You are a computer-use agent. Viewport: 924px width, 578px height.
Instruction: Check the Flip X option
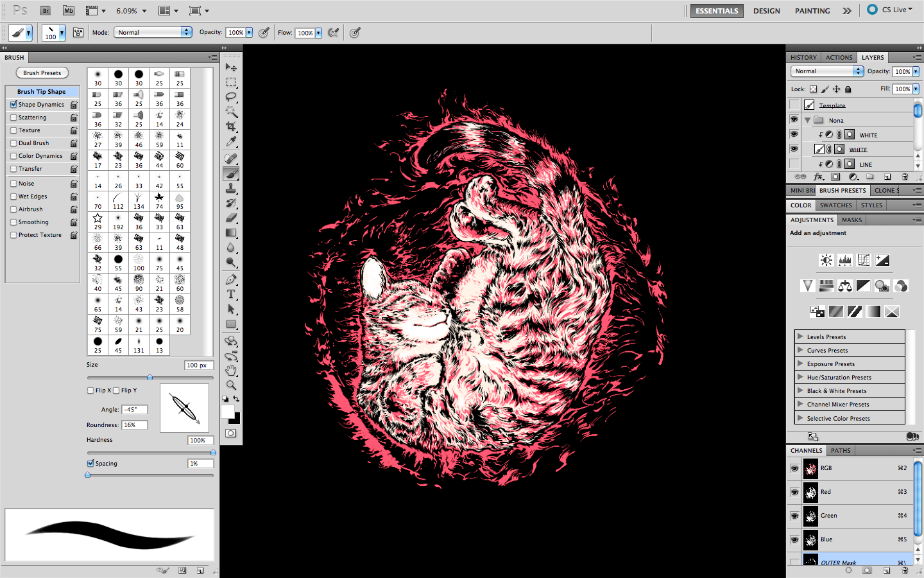pyautogui.click(x=90, y=390)
